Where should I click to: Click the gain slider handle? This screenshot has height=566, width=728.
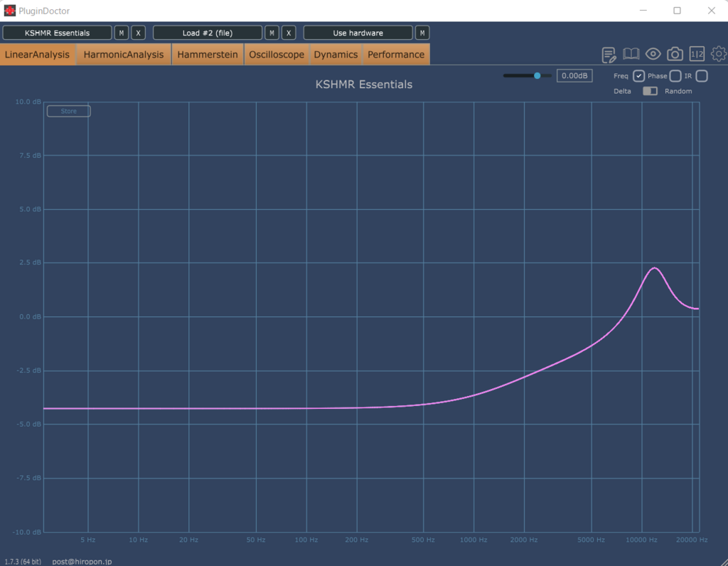pyautogui.click(x=537, y=75)
